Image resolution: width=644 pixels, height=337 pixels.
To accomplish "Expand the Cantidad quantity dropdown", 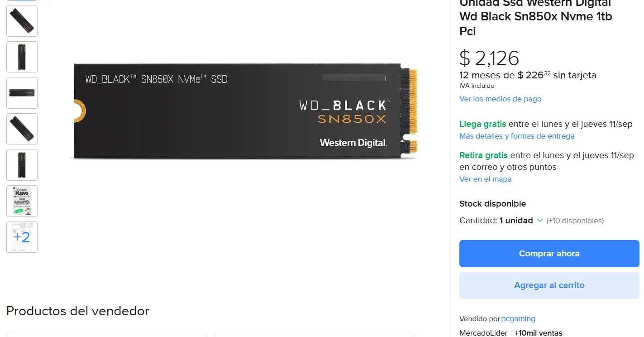I will click(521, 221).
